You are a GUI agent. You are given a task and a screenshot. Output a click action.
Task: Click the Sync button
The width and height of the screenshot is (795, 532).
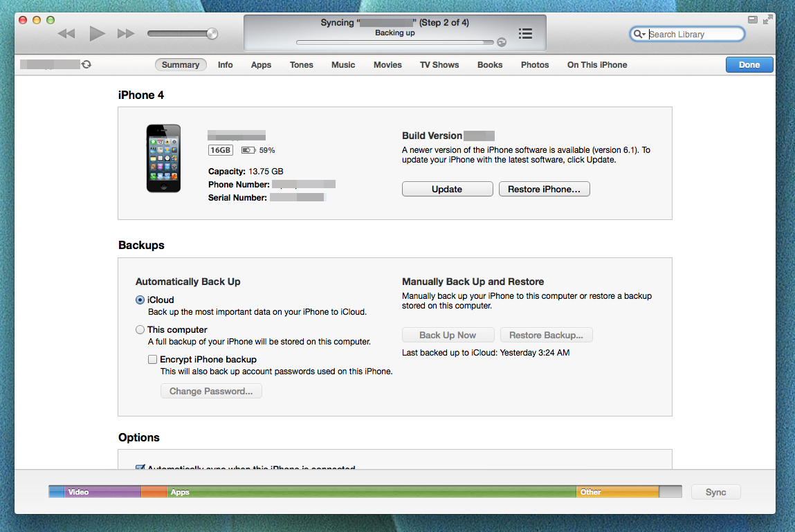point(715,492)
